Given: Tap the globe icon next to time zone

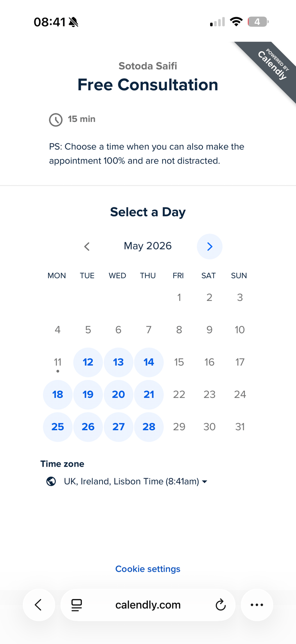Looking at the screenshot, I should click(x=51, y=481).
